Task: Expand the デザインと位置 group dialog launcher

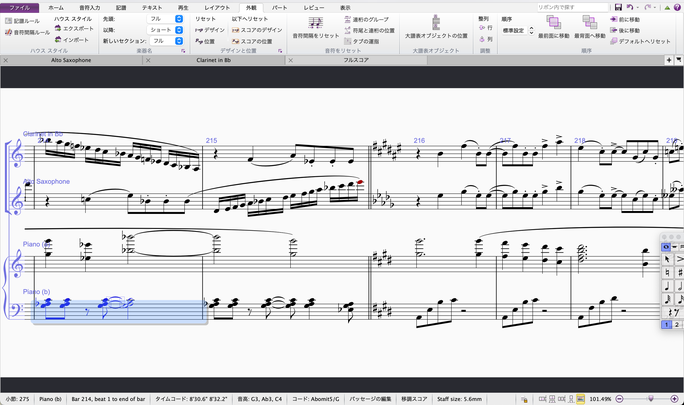Action: tap(280, 51)
